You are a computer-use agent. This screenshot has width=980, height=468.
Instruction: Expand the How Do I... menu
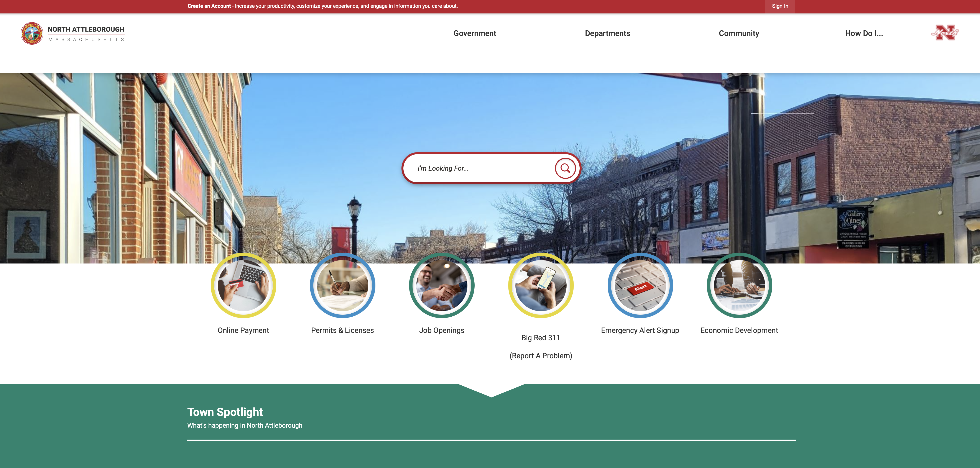point(864,33)
